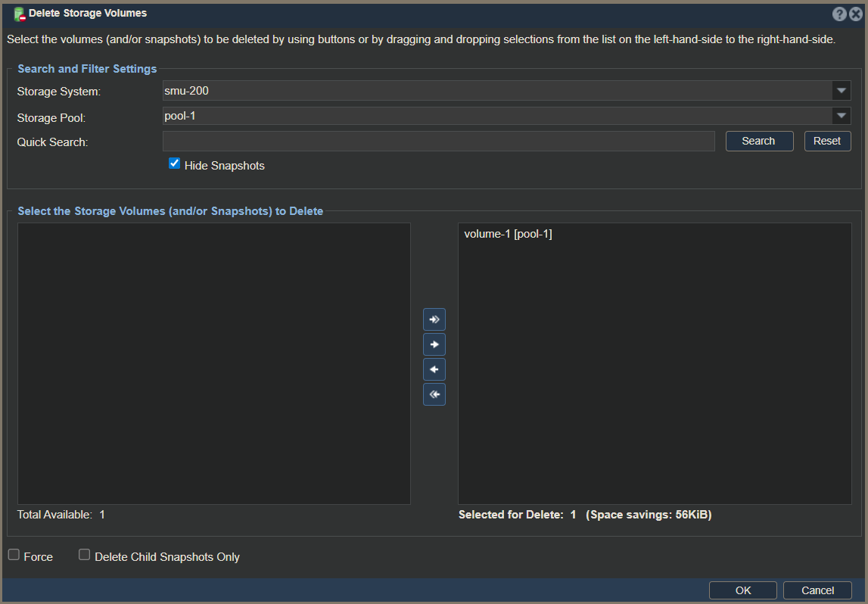Screen dimensions: 868x604
Task: Enable the Force checkbox
Action: (x=14, y=555)
